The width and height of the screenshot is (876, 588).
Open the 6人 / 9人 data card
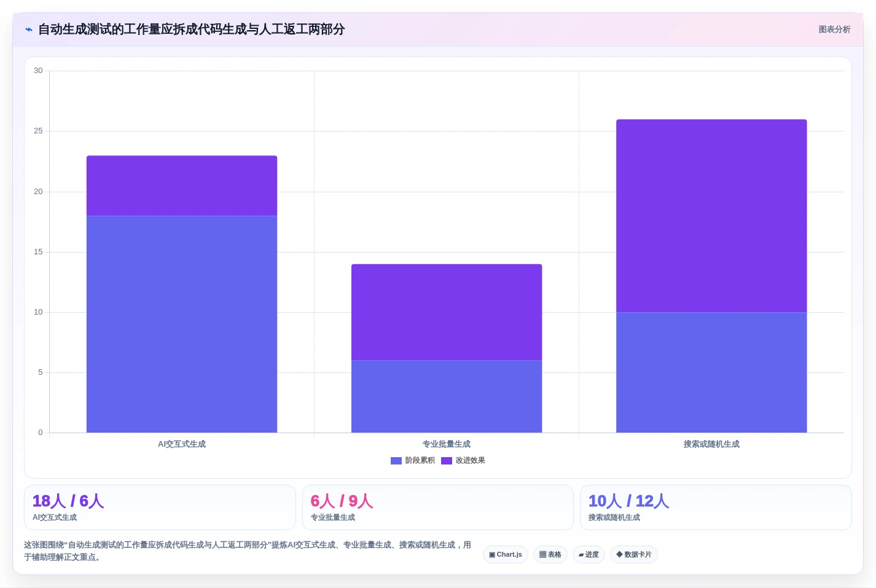[x=437, y=508]
